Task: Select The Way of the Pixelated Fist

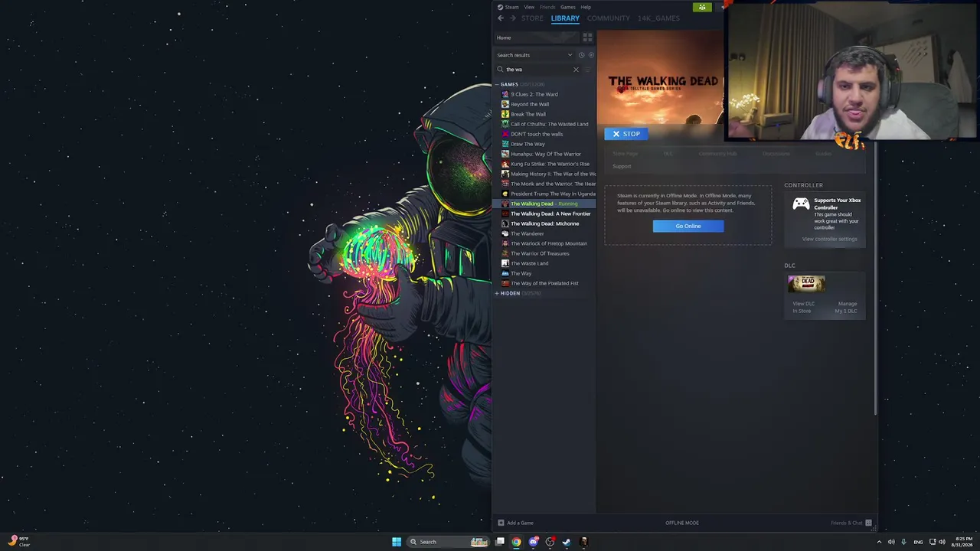Action: click(x=544, y=283)
